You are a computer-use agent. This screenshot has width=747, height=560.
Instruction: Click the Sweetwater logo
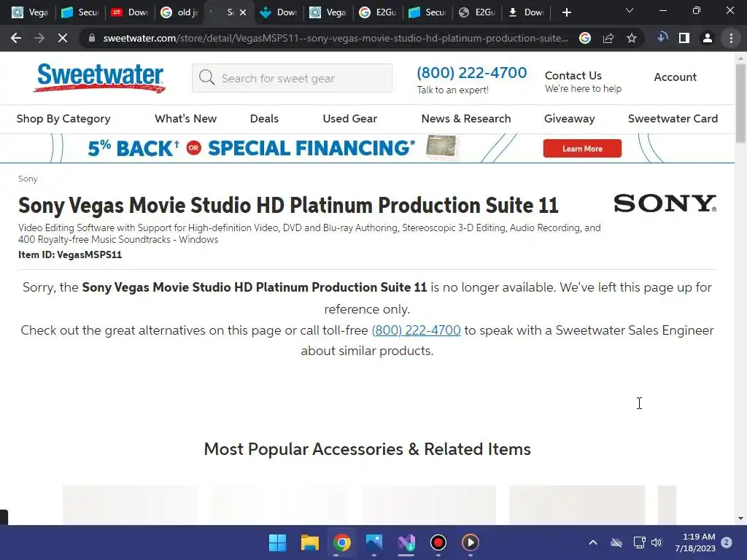click(100, 77)
